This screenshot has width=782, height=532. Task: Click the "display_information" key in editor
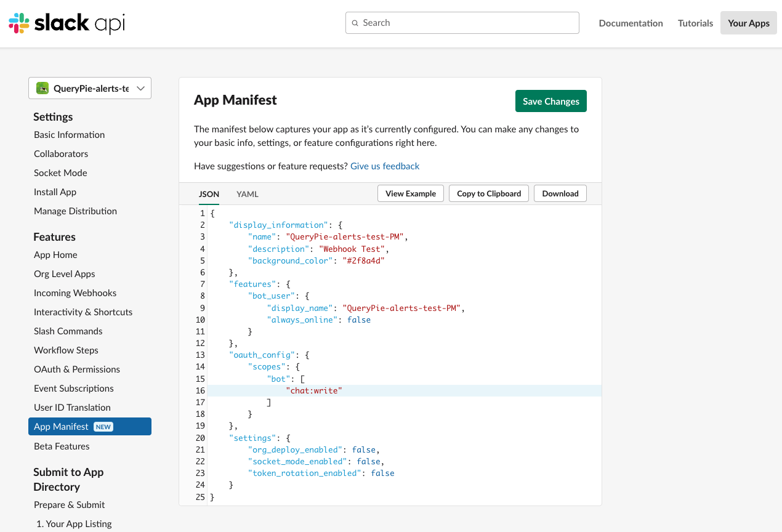click(x=279, y=225)
